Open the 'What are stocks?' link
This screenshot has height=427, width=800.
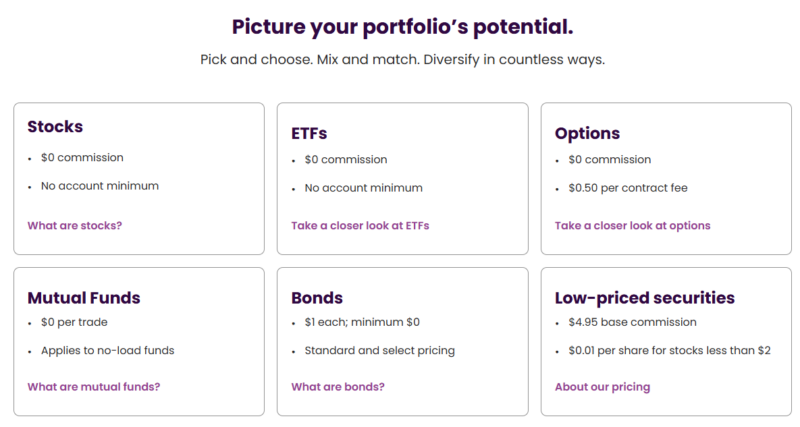(74, 225)
